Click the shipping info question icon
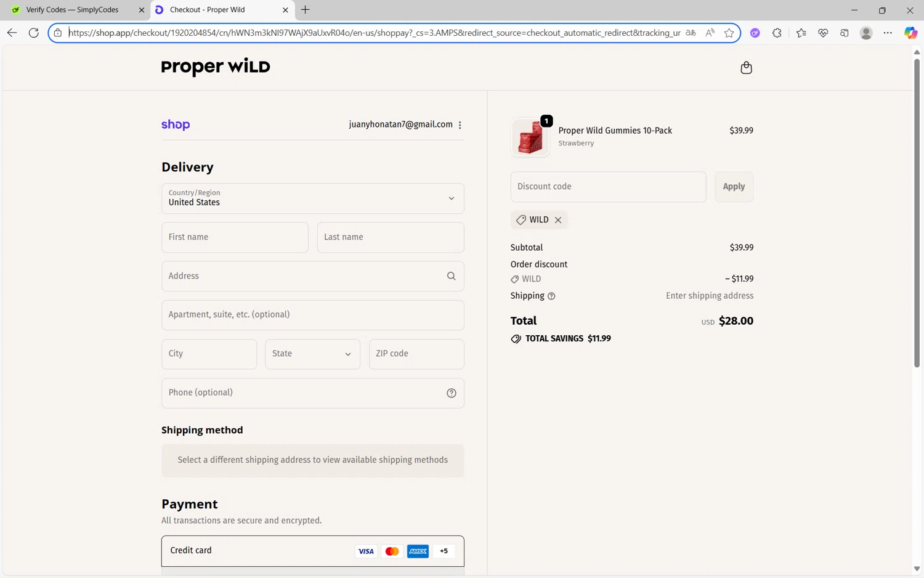 551,296
